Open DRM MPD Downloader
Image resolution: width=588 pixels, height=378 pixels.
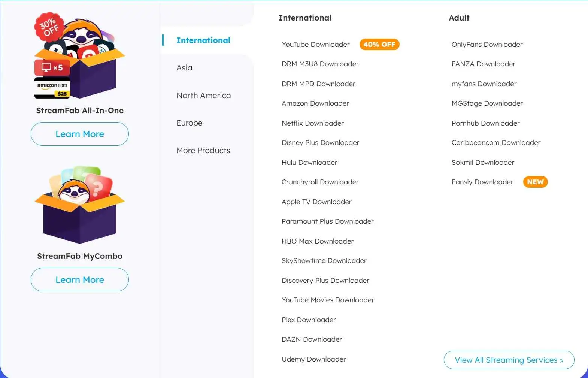pyautogui.click(x=318, y=84)
